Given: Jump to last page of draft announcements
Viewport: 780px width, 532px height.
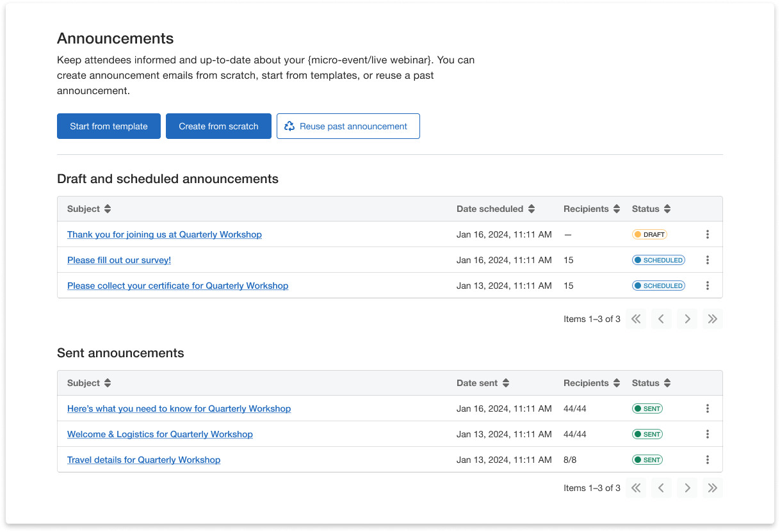Looking at the screenshot, I should (x=712, y=319).
